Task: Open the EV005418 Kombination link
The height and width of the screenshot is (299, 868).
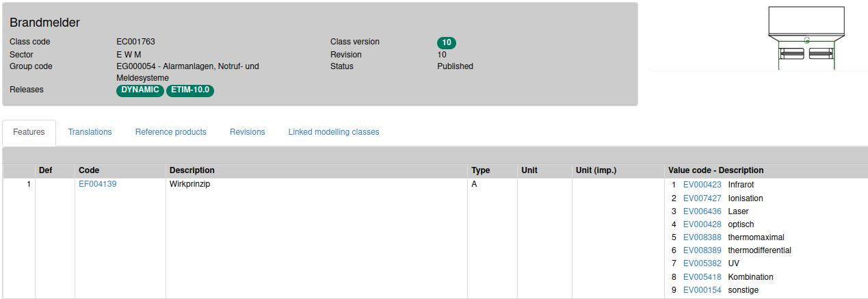Action: pos(702,277)
